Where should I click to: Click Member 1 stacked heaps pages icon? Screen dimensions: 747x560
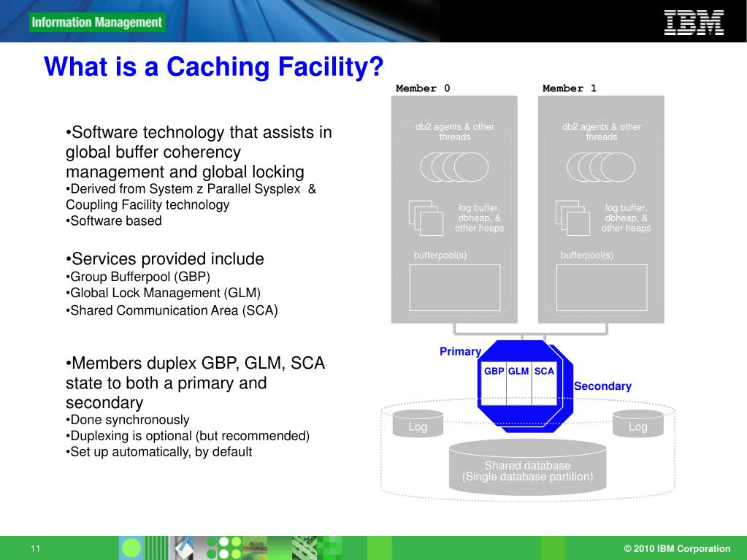coord(572,218)
